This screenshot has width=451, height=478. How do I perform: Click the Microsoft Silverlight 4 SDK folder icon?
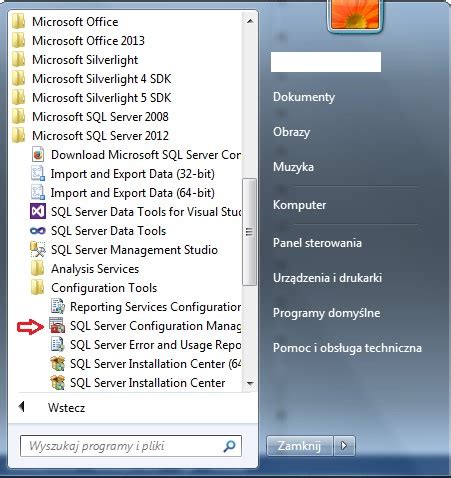(19, 78)
